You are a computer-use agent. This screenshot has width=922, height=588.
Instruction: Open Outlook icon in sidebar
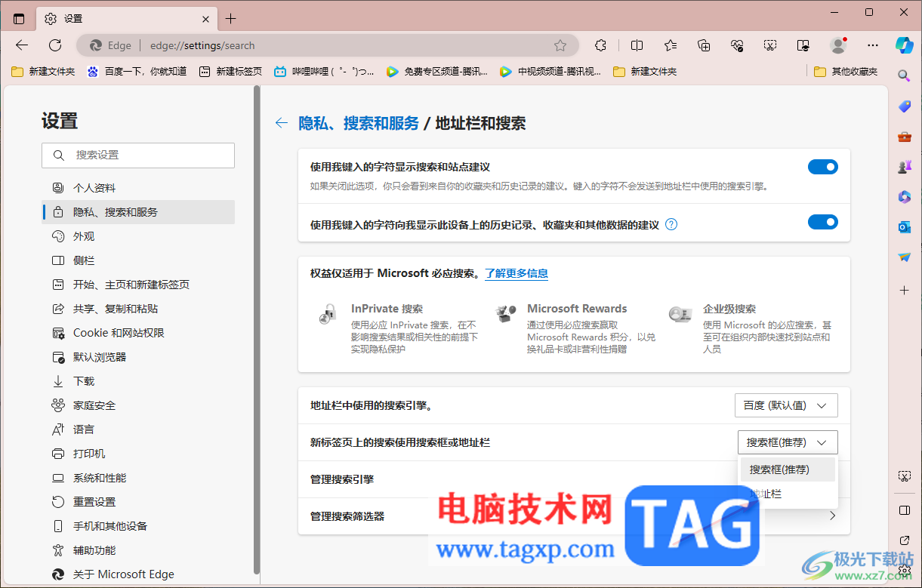(905, 227)
